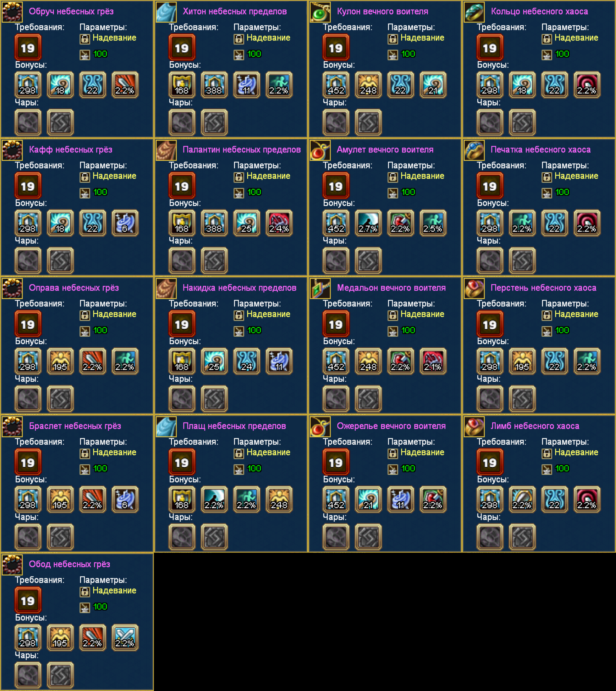Select the 2.5% bonus on Амулет вечного воителя
This screenshot has width=616, height=691.
[433, 223]
